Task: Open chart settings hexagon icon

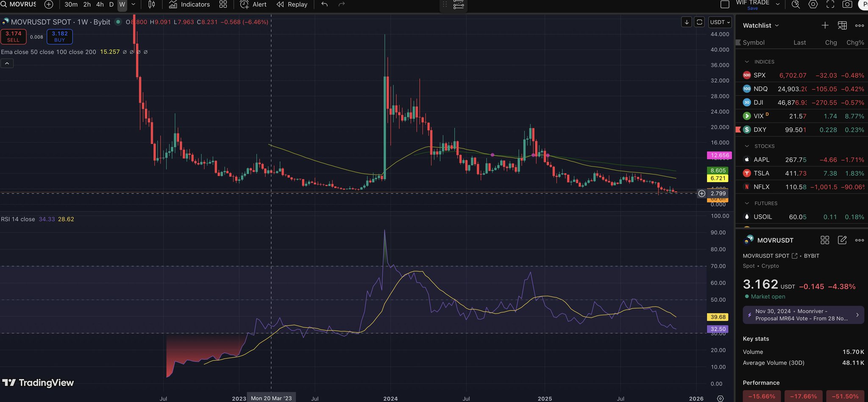Action: (813, 4)
